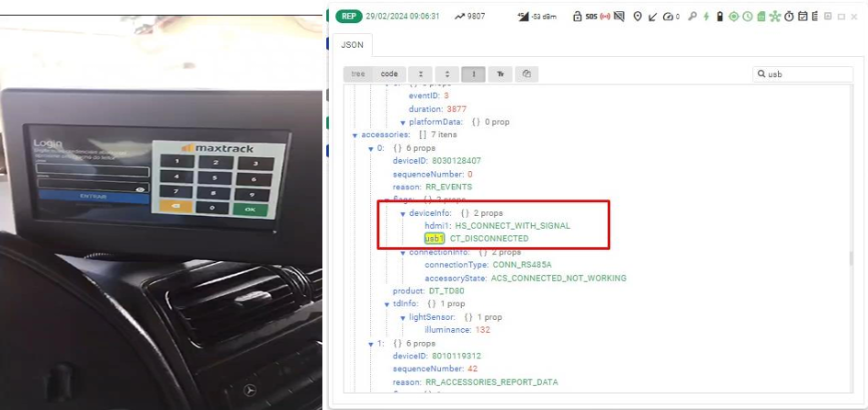Click the green lightning bolt icon

pyautogui.click(x=706, y=17)
